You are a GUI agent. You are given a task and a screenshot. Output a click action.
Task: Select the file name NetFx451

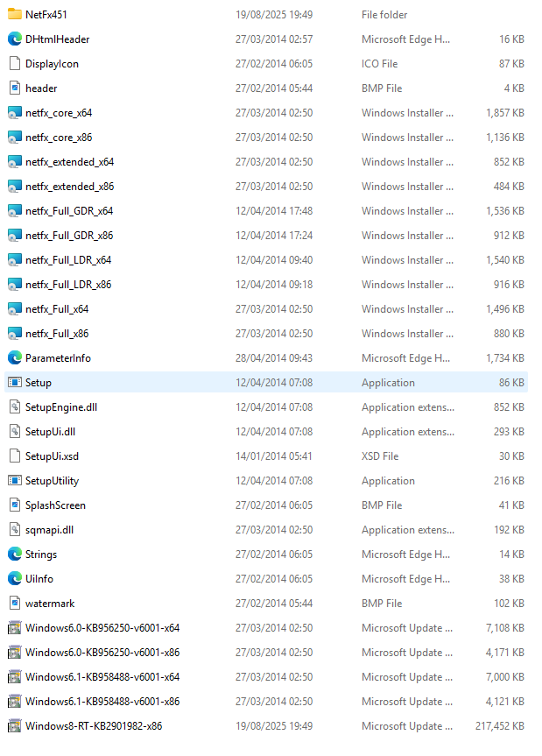coord(46,15)
